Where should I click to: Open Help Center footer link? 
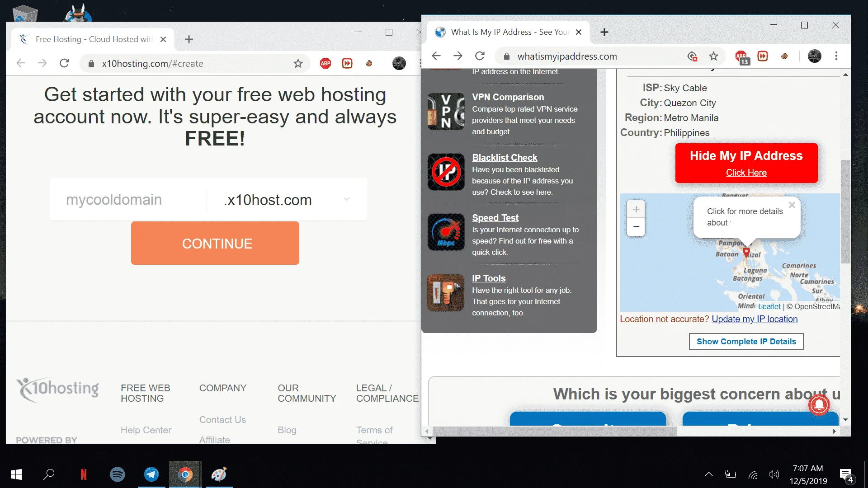146,430
